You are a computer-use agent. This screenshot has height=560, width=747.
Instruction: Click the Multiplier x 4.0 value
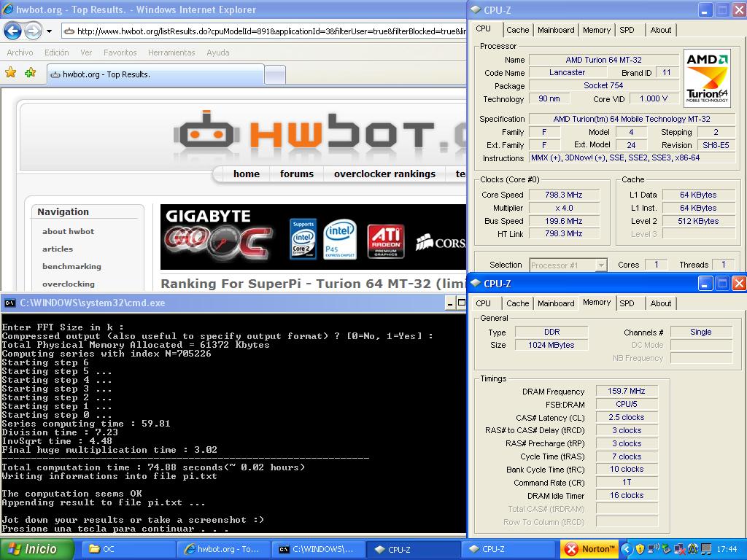(564, 208)
